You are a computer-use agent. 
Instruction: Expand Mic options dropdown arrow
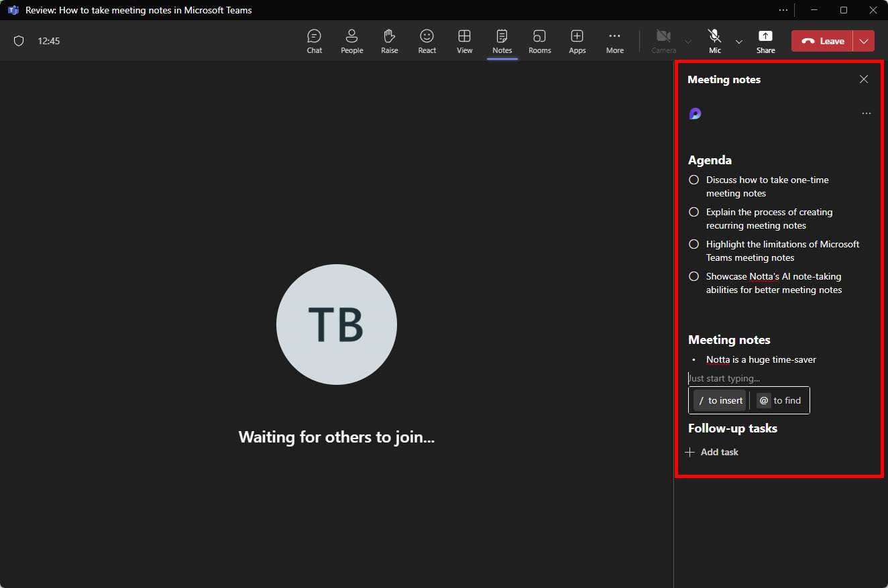[x=739, y=42]
